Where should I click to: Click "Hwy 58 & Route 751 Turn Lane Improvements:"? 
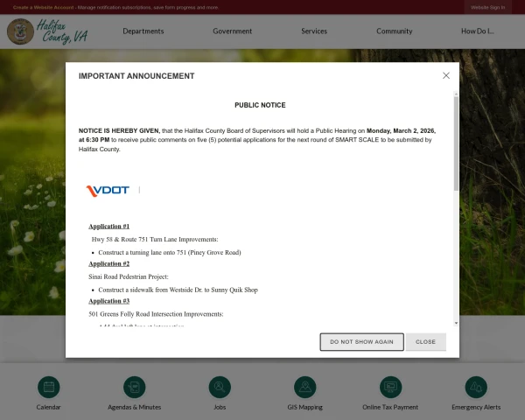pos(155,240)
